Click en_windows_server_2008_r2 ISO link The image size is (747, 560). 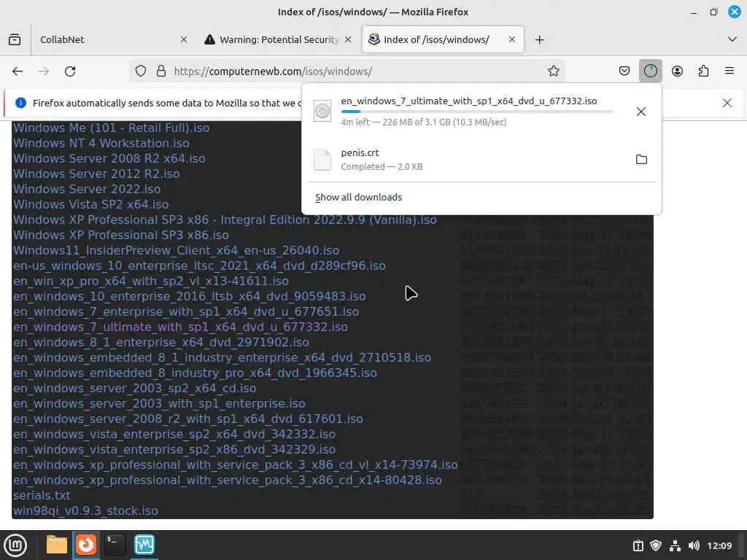coord(188,419)
